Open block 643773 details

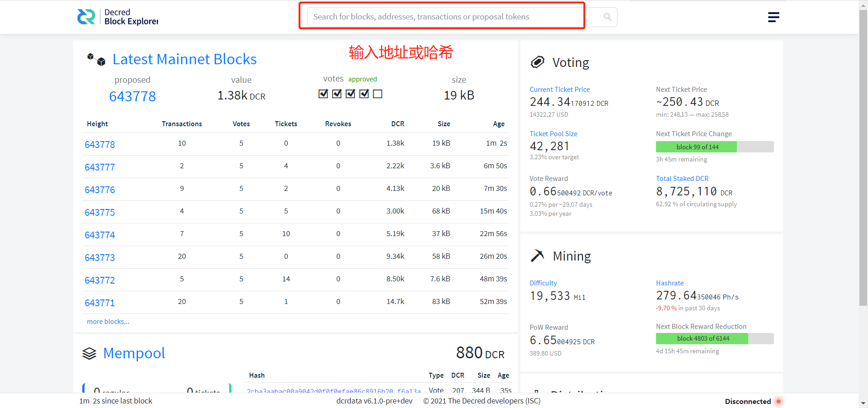tap(100, 258)
